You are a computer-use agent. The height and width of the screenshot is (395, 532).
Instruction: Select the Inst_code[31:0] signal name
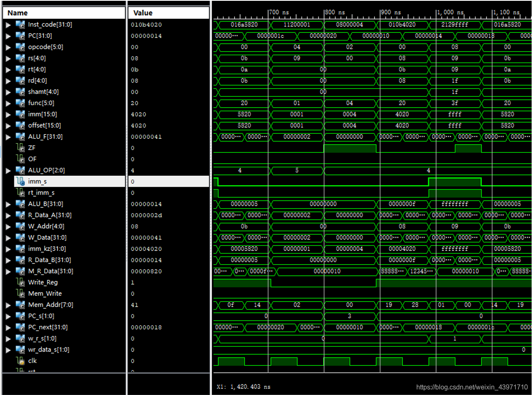click(x=50, y=25)
